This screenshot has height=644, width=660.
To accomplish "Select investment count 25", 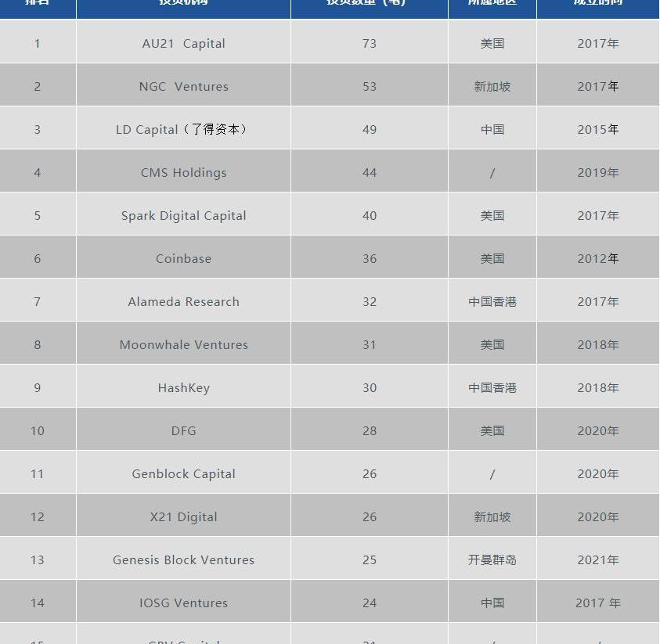I will point(369,559).
